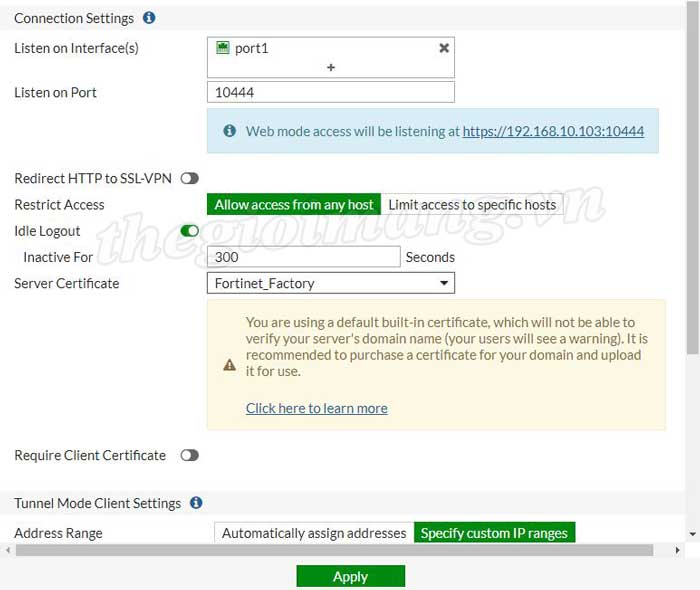Choose Automatically assign addresses option
The image size is (700, 590).
pyautogui.click(x=313, y=533)
